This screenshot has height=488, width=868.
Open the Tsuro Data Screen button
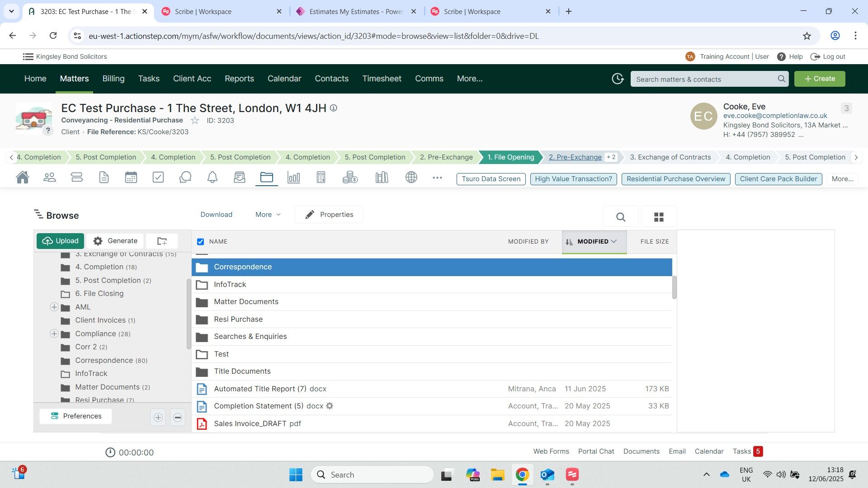coord(491,179)
